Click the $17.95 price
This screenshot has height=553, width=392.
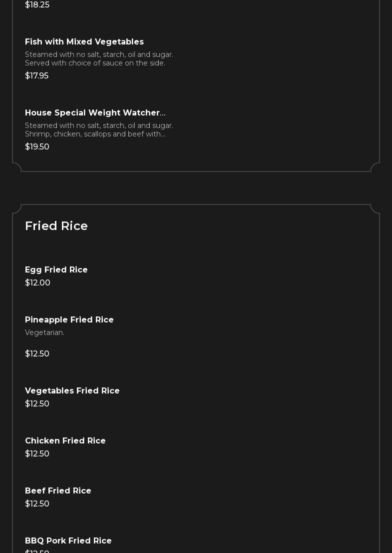point(36,76)
